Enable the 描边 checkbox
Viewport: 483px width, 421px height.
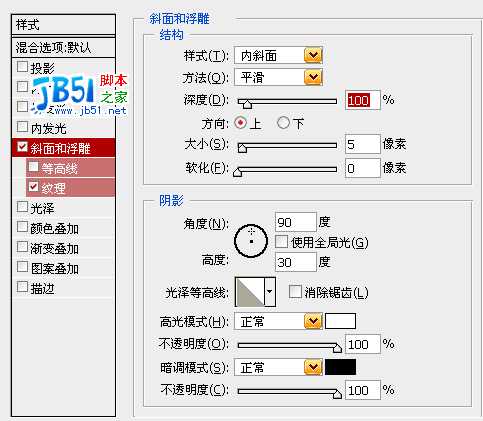tap(22, 287)
